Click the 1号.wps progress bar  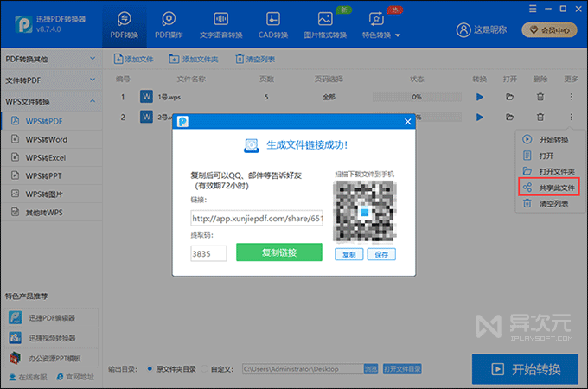417,97
